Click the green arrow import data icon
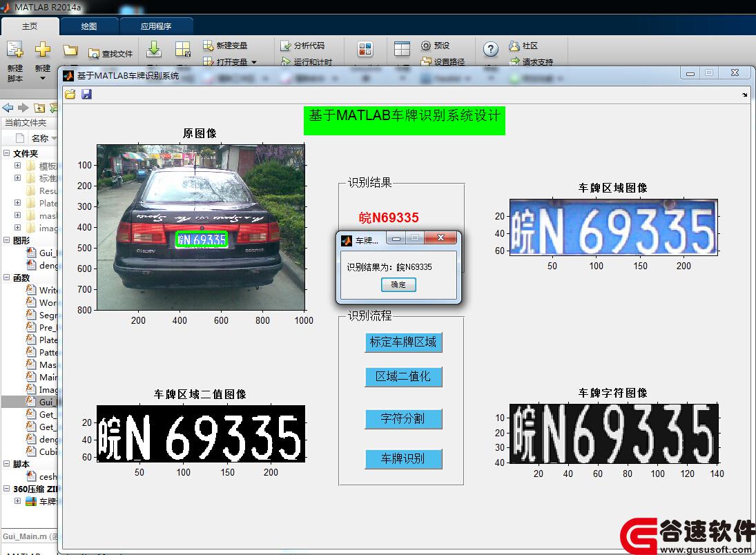 [x=154, y=49]
